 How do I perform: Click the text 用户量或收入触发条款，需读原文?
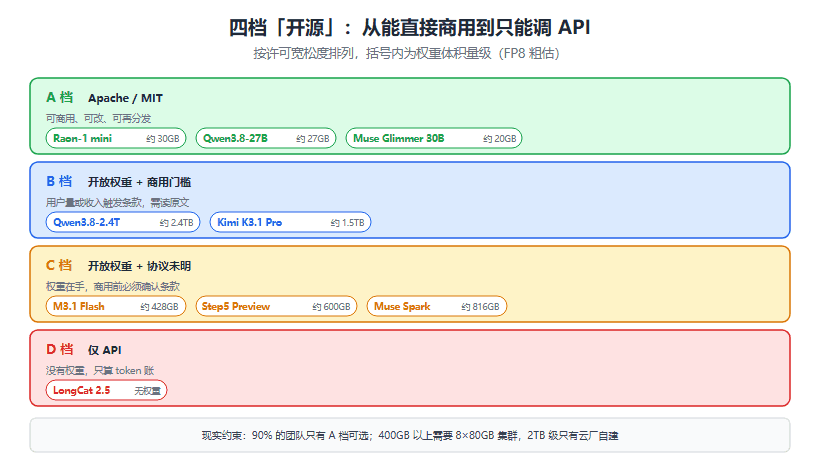click(x=118, y=202)
